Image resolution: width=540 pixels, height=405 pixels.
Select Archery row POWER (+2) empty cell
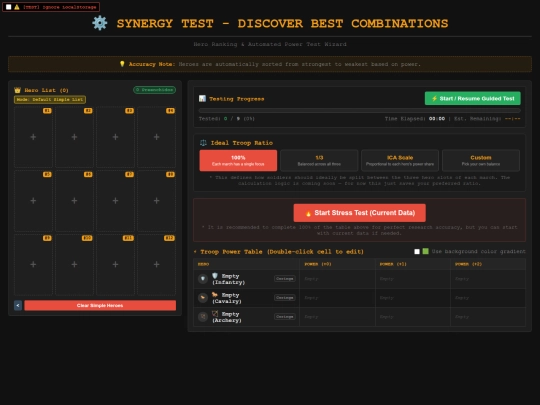[x=488, y=317]
